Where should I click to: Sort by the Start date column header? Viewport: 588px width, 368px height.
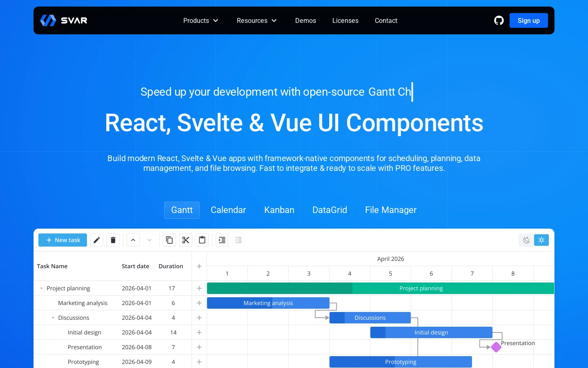point(136,266)
